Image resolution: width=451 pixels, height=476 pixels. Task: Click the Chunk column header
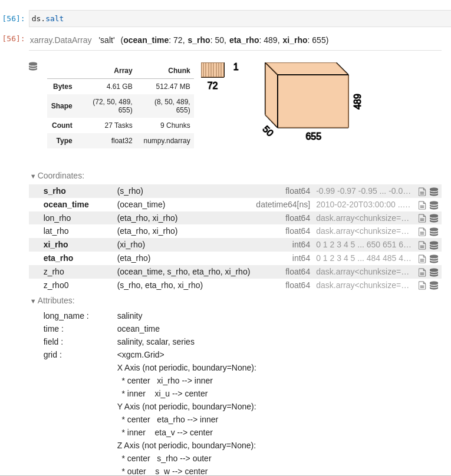pos(179,71)
